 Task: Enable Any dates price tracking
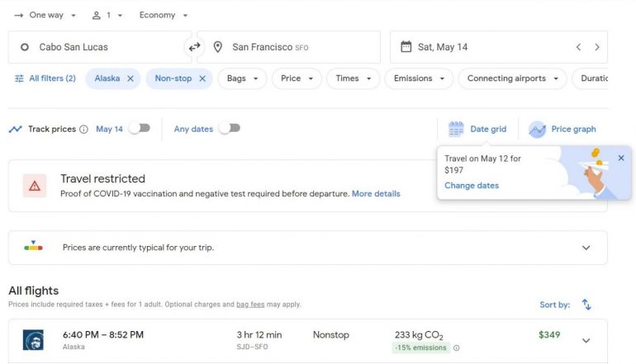[229, 129]
